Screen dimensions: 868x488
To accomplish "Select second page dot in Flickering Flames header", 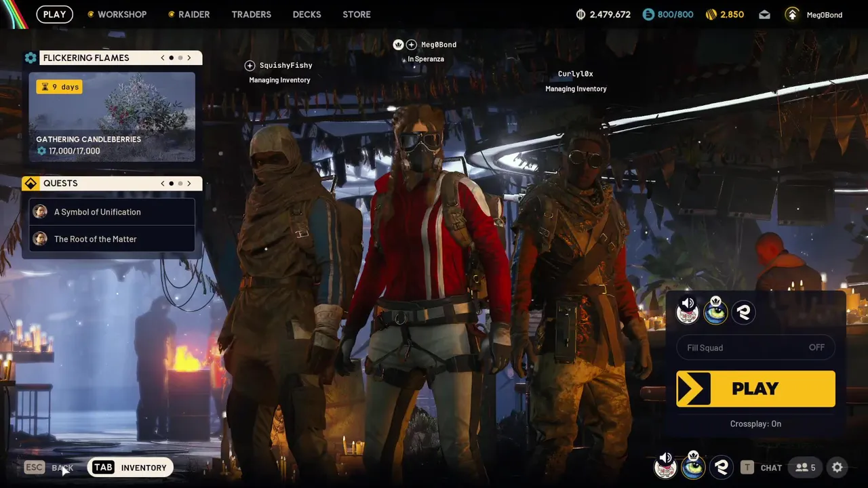I will 180,58.
